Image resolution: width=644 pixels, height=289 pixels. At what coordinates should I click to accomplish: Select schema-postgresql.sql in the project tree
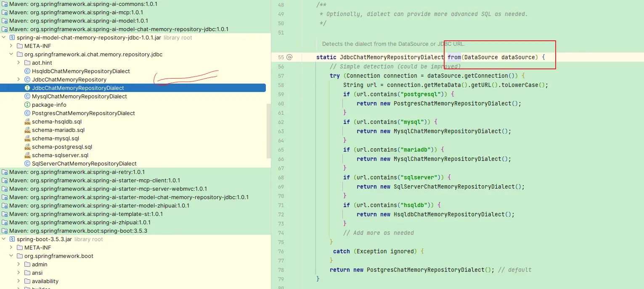coord(62,147)
